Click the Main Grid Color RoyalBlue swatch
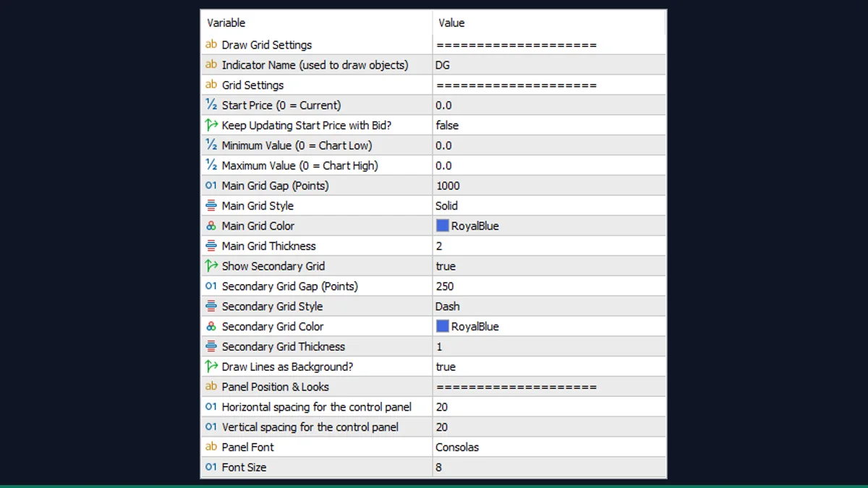 click(x=443, y=226)
